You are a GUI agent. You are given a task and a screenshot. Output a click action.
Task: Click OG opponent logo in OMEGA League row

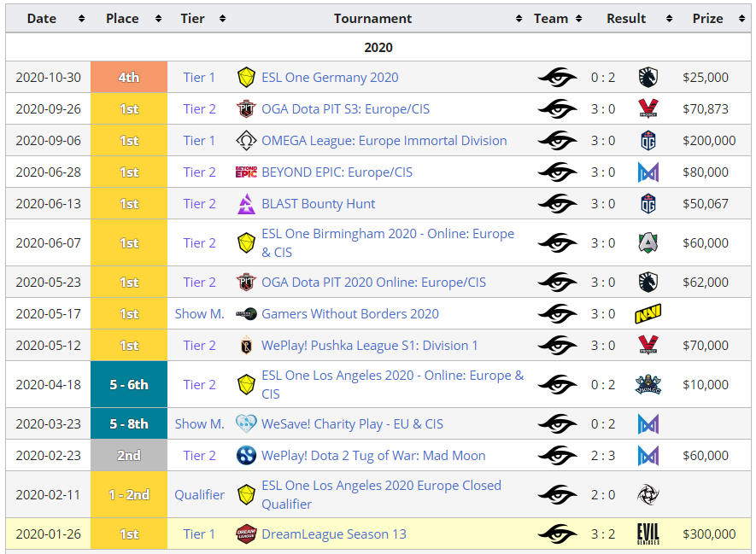(x=648, y=141)
